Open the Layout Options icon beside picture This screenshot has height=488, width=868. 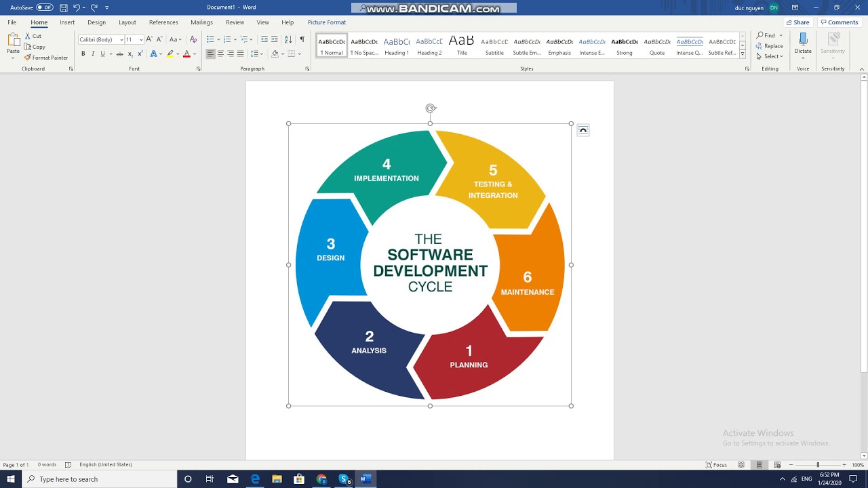(583, 130)
